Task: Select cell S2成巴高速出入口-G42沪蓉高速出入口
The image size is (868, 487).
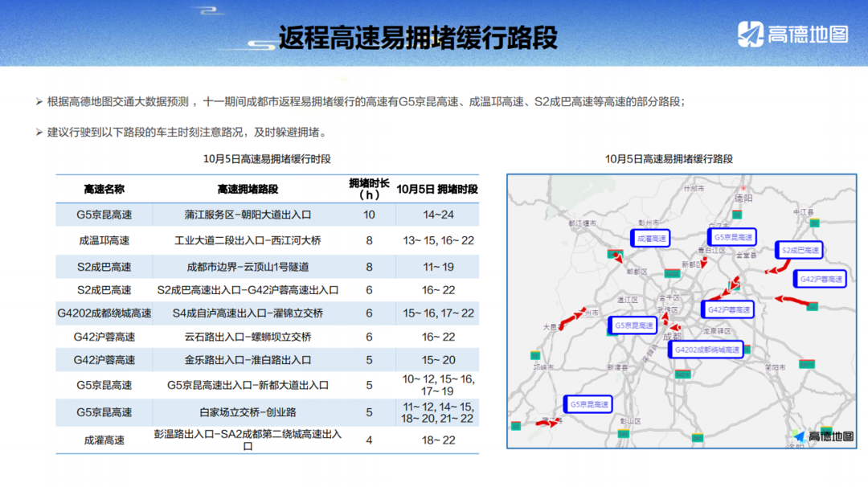Action: (248, 290)
